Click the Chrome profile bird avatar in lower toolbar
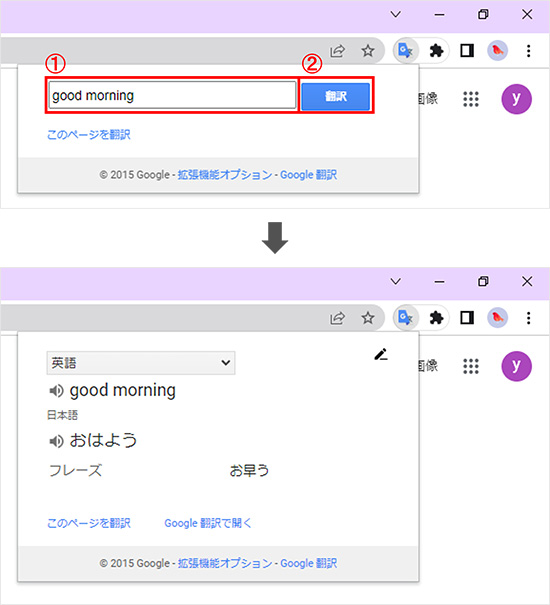Viewport: 550px width, 605px height. [498, 318]
